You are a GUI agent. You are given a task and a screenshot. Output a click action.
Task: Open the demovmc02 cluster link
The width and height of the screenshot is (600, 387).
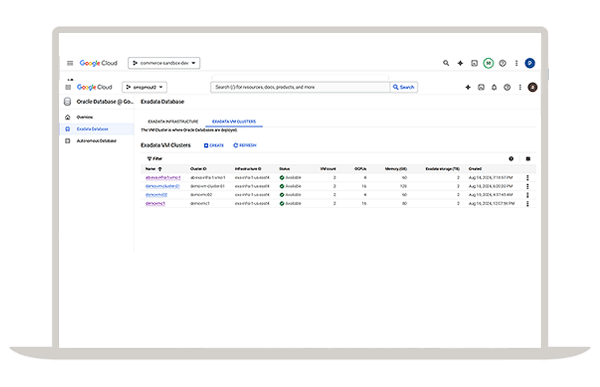(x=156, y=195)
